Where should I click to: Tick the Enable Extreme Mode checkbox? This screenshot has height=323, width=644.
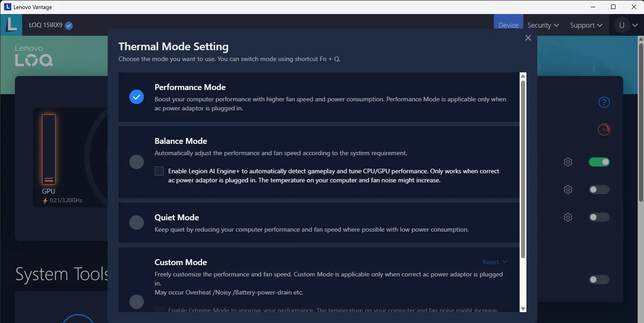pos(159,310)
